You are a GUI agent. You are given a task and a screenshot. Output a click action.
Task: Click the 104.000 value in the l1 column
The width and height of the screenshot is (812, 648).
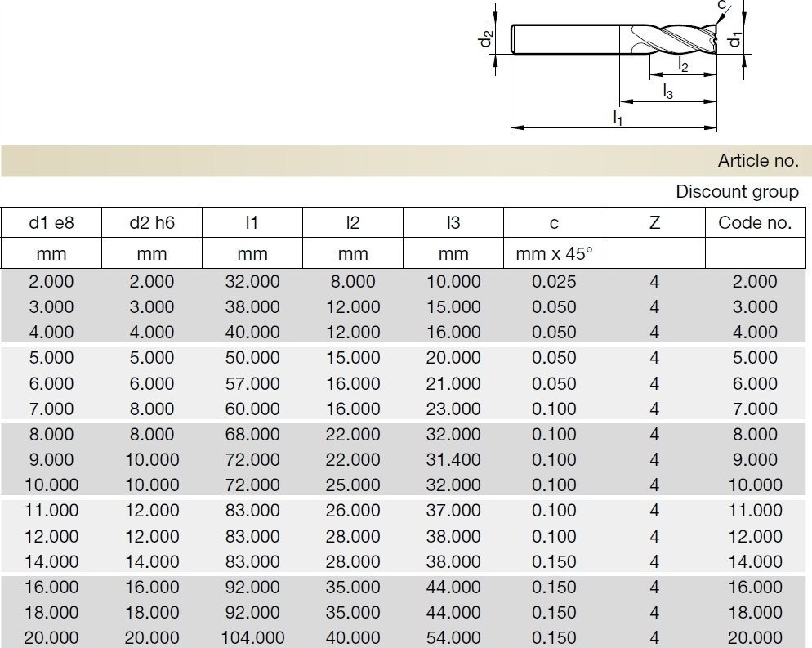[x=252, y=638]
